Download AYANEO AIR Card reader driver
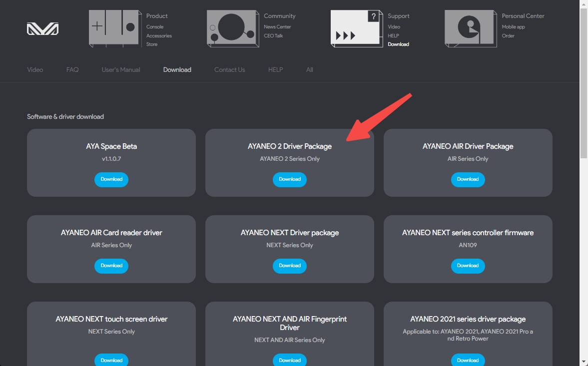The height and width of the screenshot is (366, 588). click(x=111, y=266)
